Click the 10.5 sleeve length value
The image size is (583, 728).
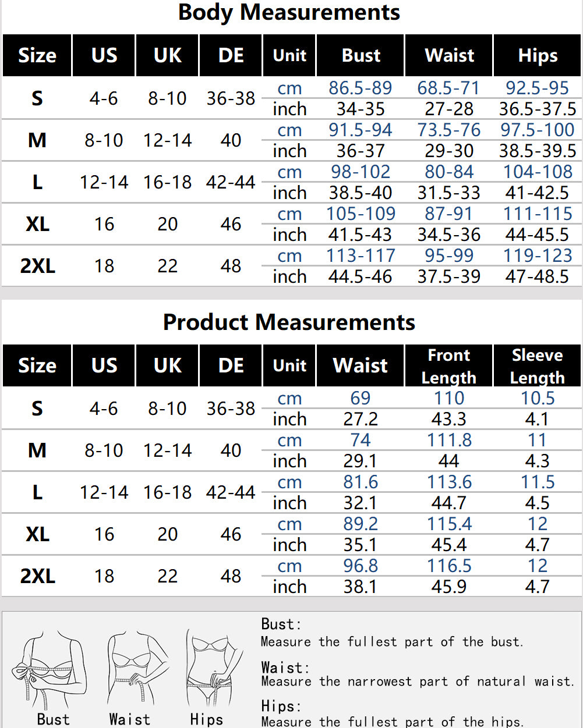(x=537, y=399)
